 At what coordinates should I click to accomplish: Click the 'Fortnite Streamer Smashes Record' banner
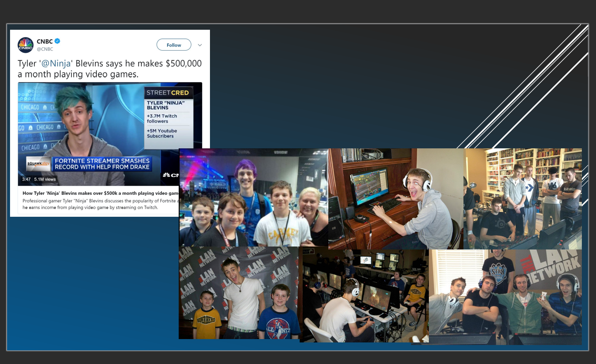(102, 164)
